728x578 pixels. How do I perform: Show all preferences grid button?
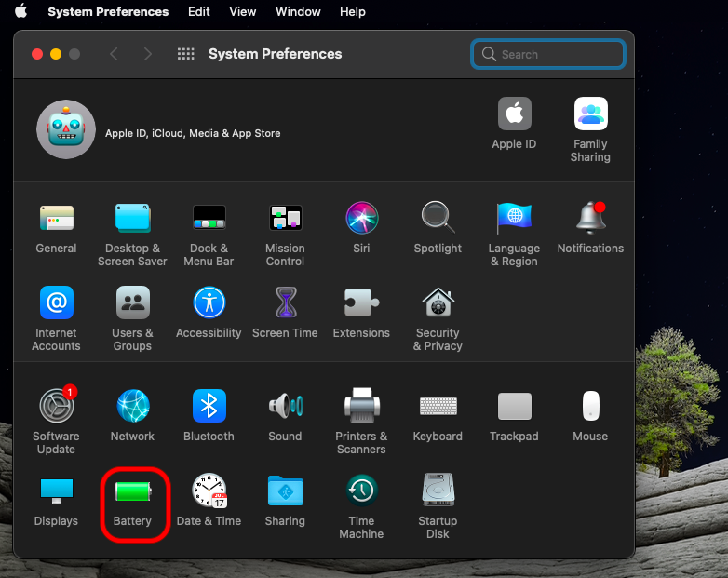tap(185, 54)
